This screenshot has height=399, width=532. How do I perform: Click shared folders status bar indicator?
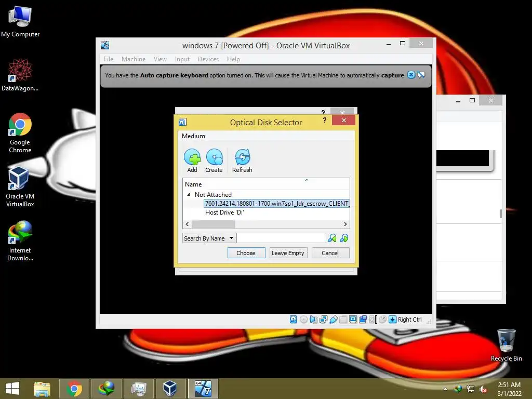pyautogui.click(x=343, y=320)
